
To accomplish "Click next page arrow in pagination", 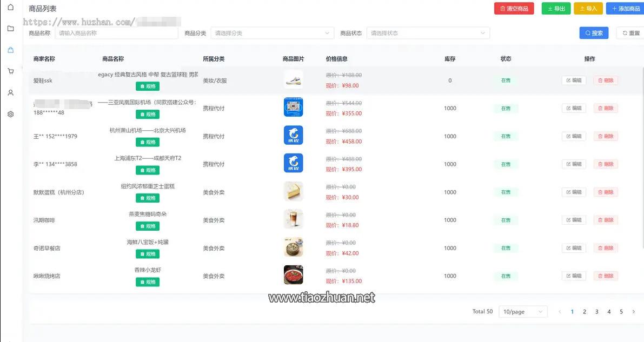I will pyautogui.click(x=633, y=312).
